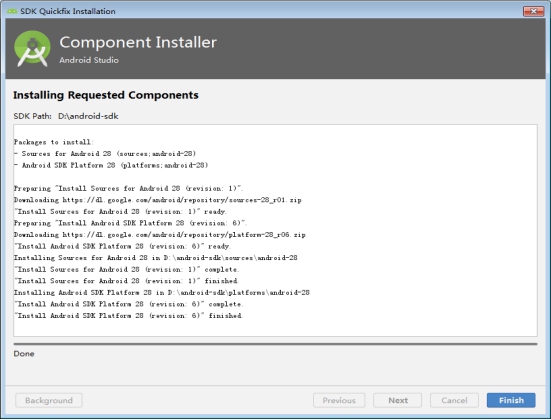Image resolution: width=551 pixels, height=420 pixels.
Task: Click the installation progress bar
Action: (x=275, y=344)
